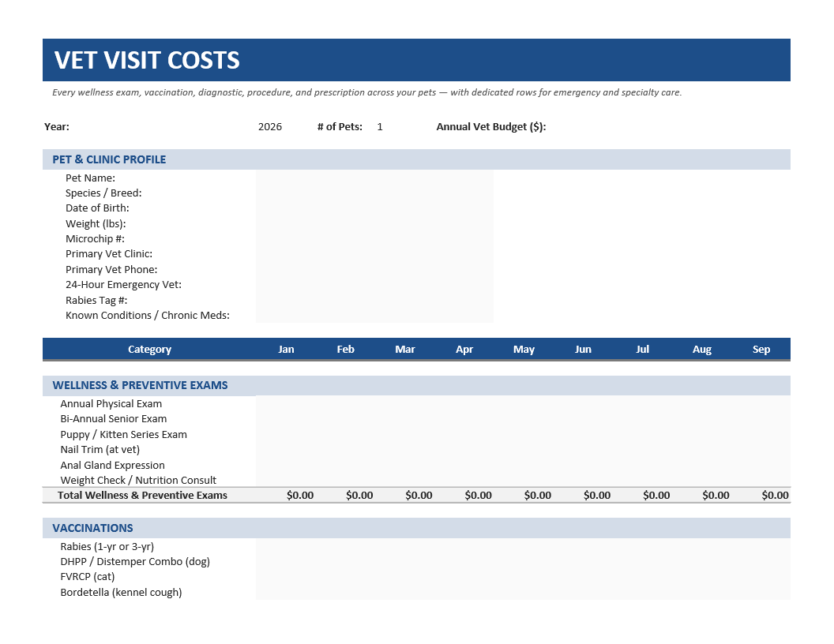Select the Microchip # row label
This screenshot has width=834, height=644.
[95, 238]
